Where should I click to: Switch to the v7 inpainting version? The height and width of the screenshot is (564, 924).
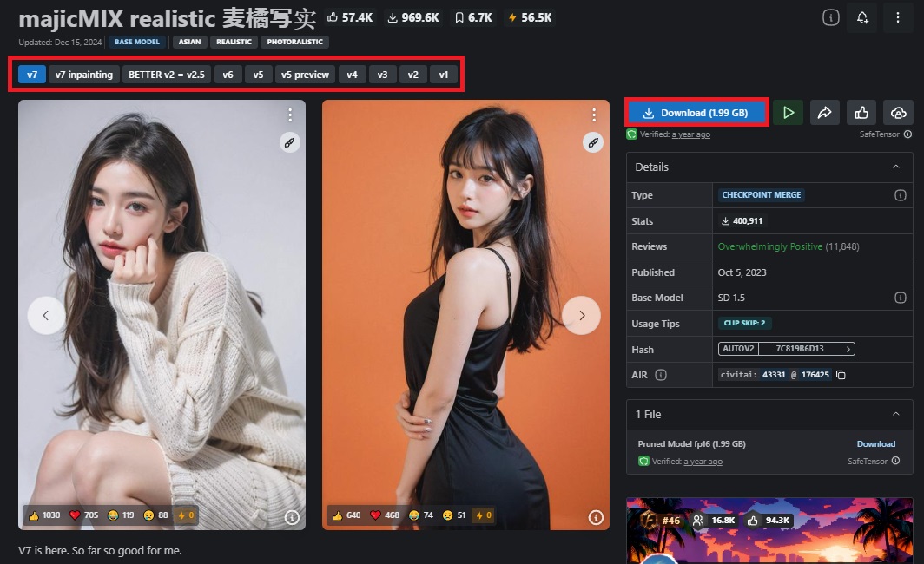click(x=83, y=75)
